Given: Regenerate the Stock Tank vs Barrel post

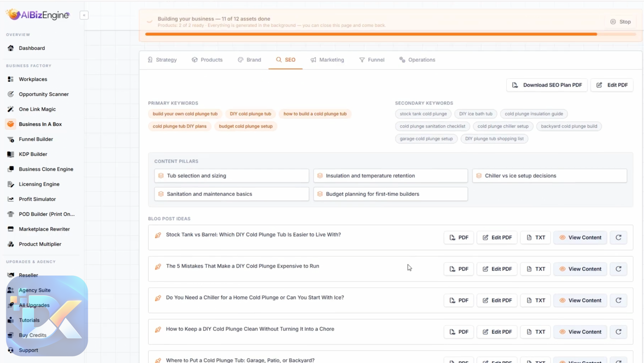Looking at the screenshot, I should pos(618,237).
